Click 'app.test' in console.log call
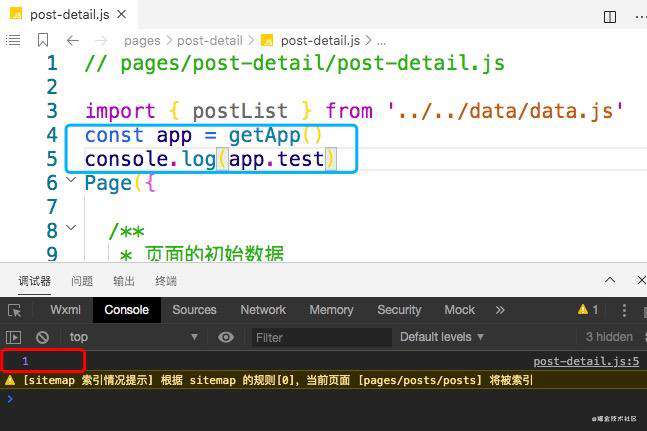 (276, 159)
